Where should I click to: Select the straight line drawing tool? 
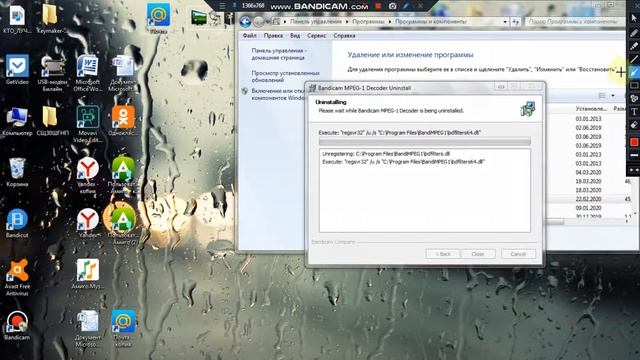pyautogui.click(x=634, y=59)
